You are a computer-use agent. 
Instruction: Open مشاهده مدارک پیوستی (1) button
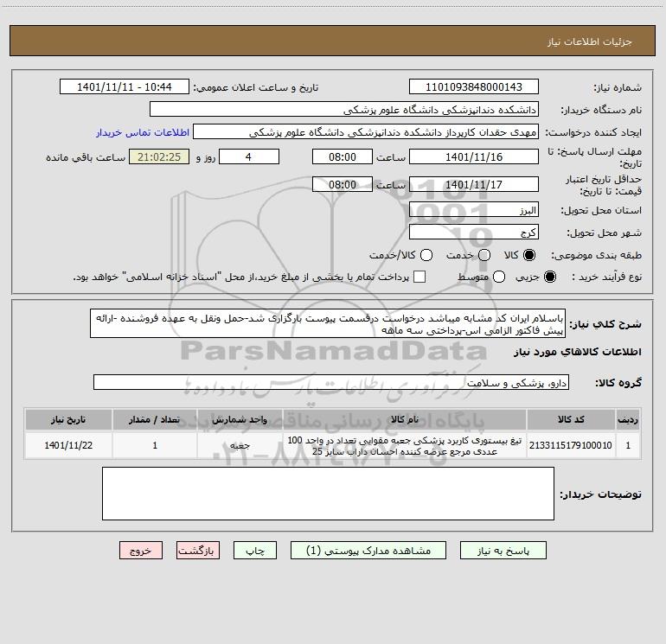point(368,551)
